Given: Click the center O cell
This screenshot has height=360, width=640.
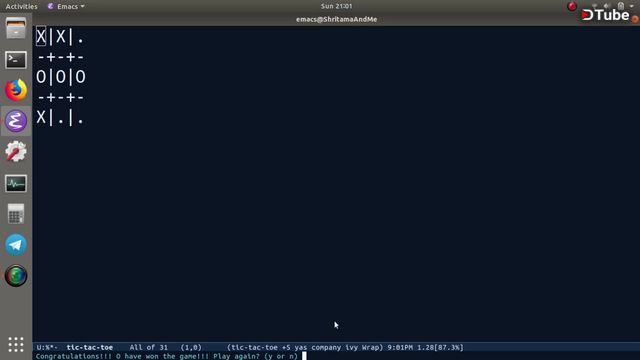Looking at the screenshot, I should 60,77.
